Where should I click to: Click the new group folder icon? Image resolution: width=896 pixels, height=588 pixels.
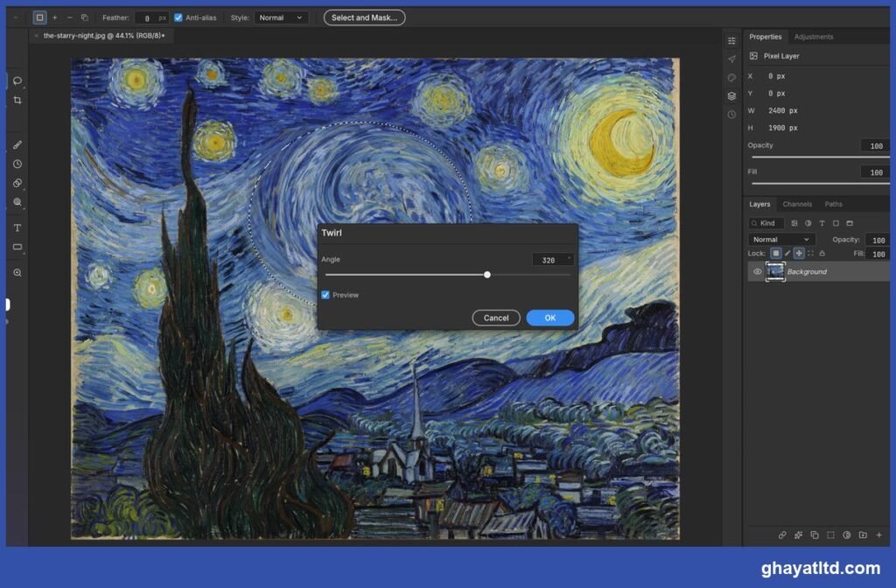coord(863,535)
